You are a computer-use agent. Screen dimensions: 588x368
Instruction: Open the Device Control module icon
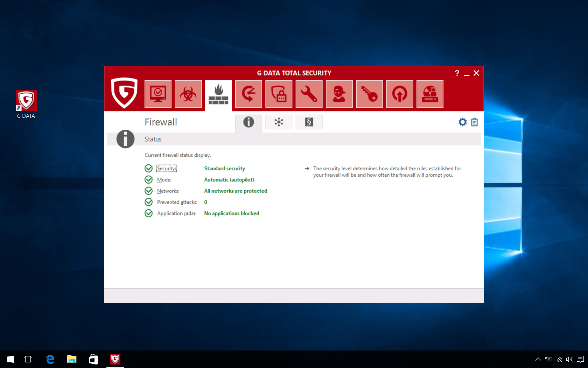pos(430,94)
